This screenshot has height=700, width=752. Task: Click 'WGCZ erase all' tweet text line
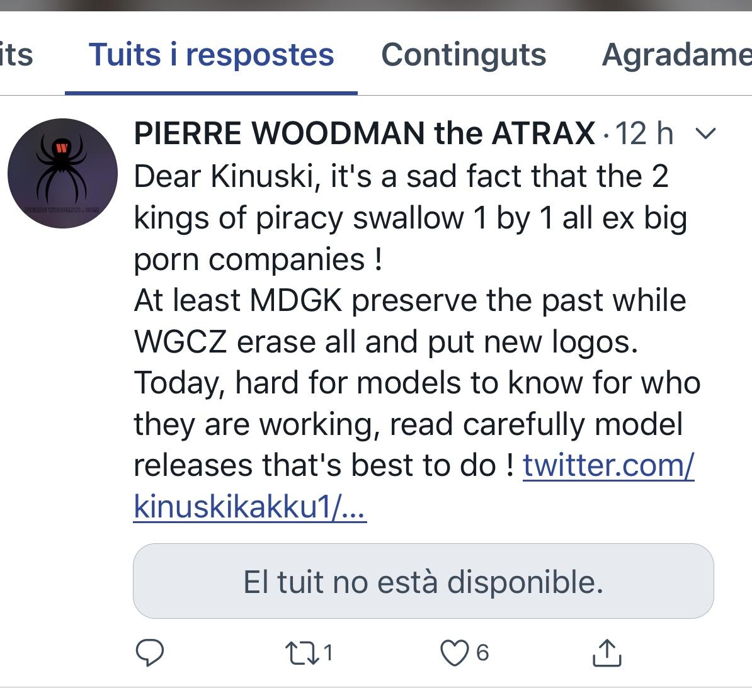click(x=386, y=342)
